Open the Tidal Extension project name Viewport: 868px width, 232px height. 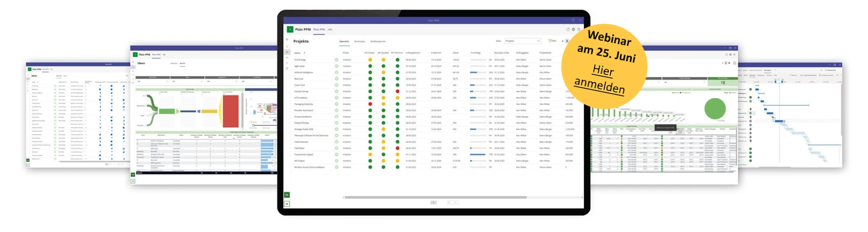click(301, 142)
